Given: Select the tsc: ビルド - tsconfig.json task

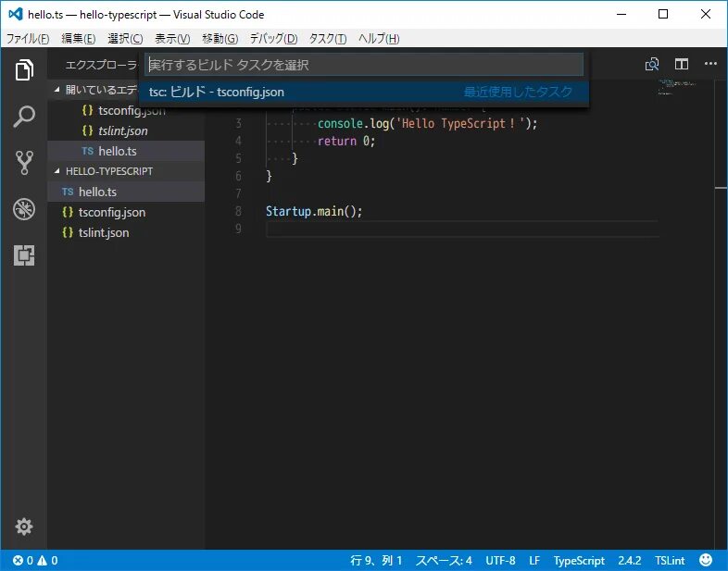Looking at the screenshot, I should [x=364, y=92].
